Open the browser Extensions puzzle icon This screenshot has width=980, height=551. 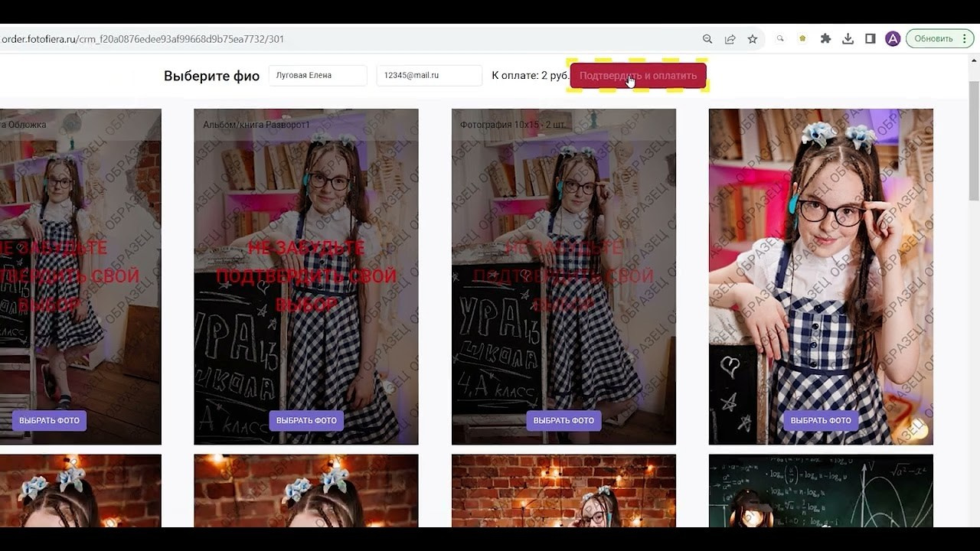tap(825, 39)
